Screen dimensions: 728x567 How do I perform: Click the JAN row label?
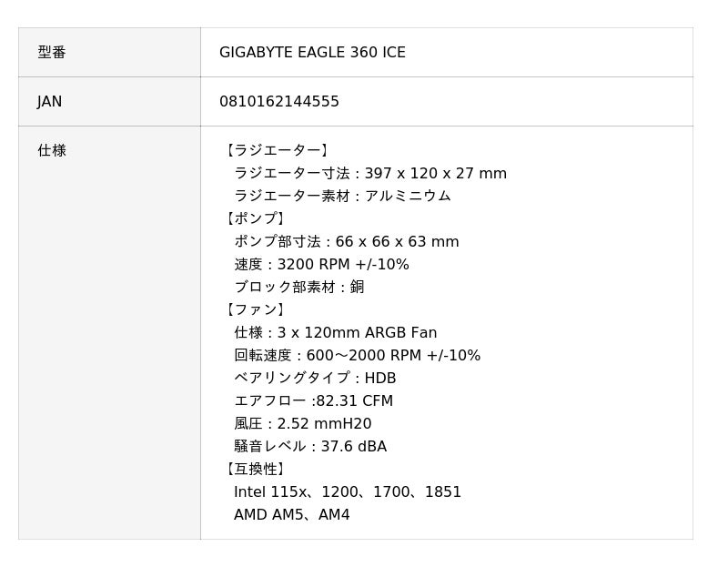click(x=50, y=102)
